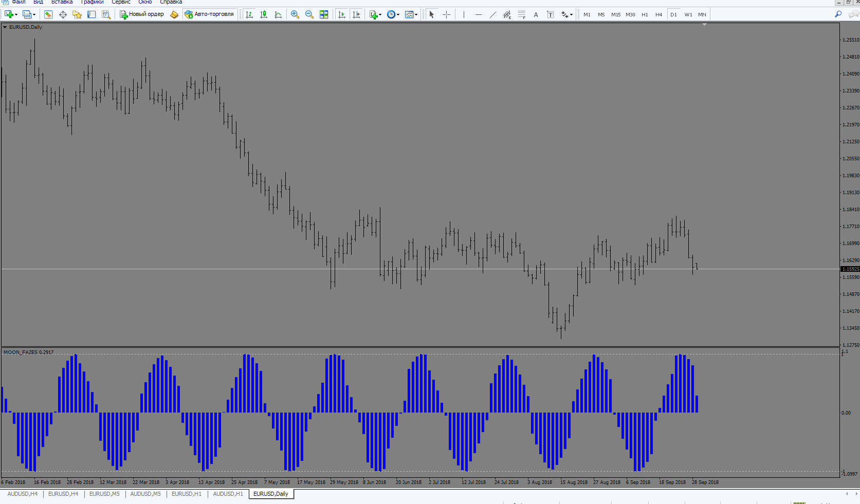Switch to the AUDUSD,H4 chart tab
This screenshot has width=860, height=504.
pos(23,494)
